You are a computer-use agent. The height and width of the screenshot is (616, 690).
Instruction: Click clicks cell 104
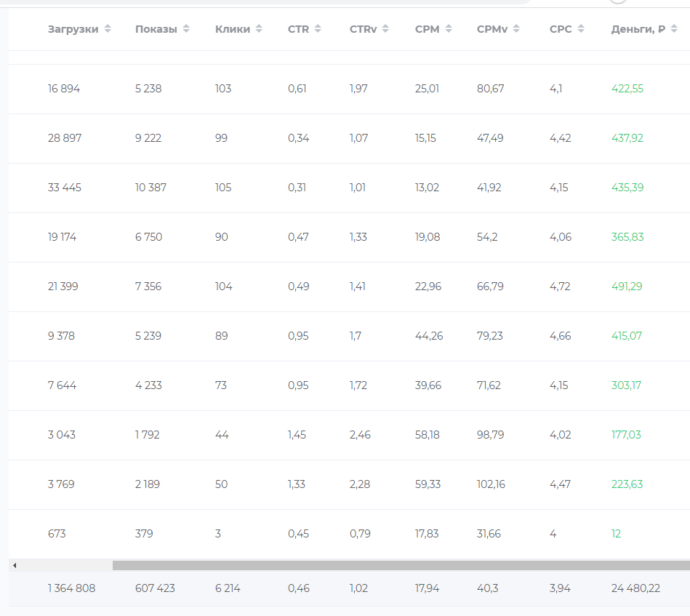click(x=223, y=287)
